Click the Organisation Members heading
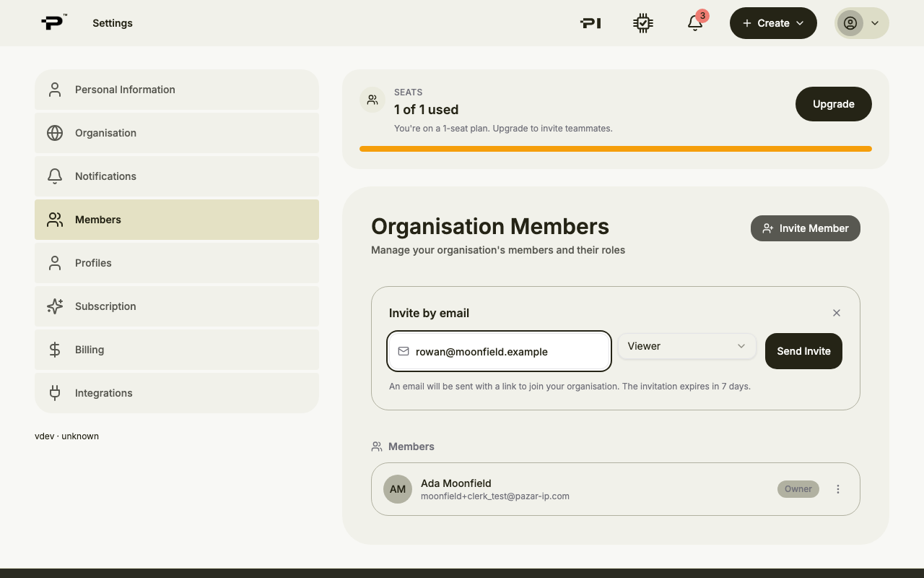This screenshot has width=924, height=578. (490, 226)
